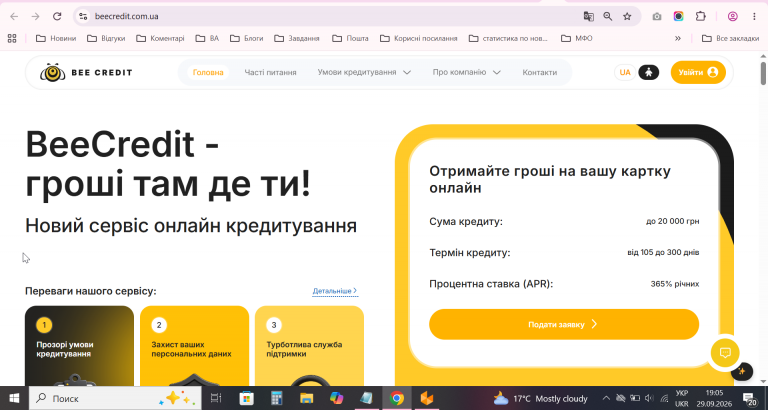
Task: Open notification center icon
Action: click(x=749, y=399)
